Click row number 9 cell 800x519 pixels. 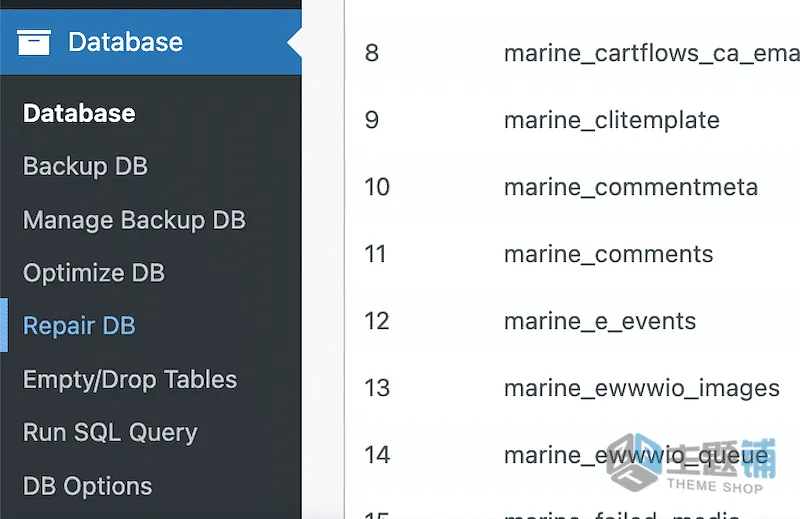pos(372,120)
